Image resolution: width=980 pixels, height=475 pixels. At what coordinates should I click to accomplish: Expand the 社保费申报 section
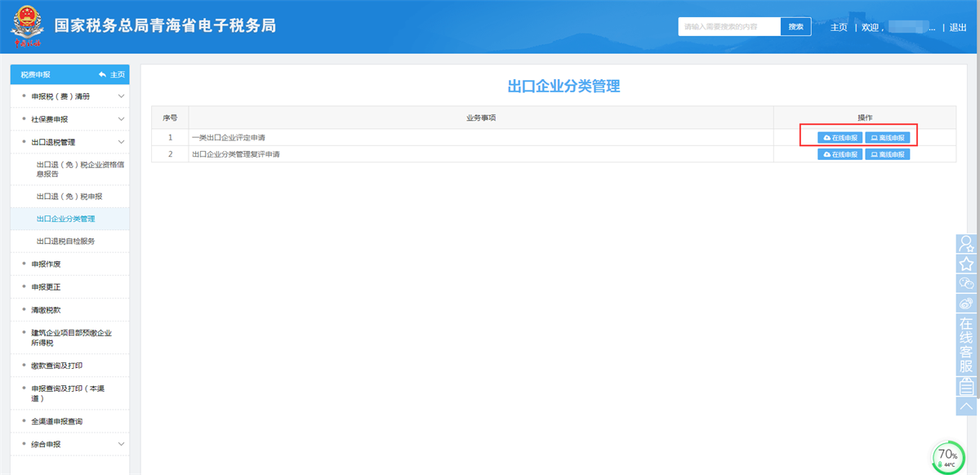121,119
